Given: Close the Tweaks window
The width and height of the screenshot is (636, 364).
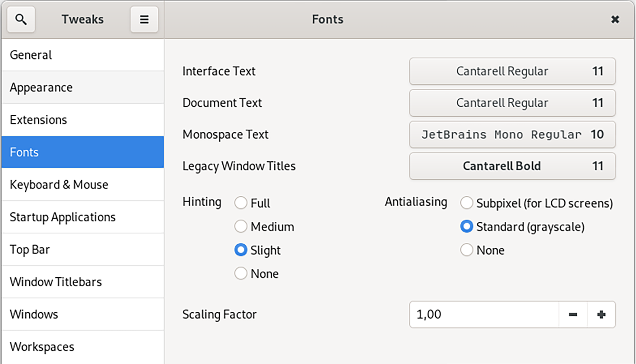Looking at the screenshot, I should click(615, 19).
